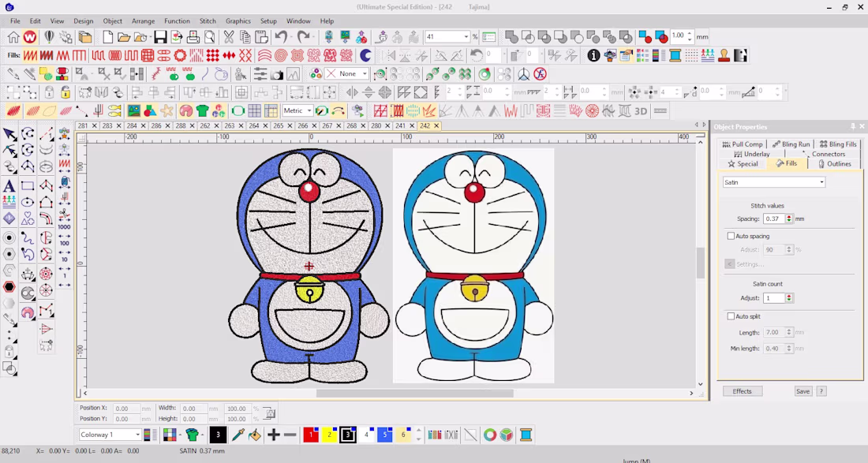This screenshot has width=868, height=463.
Task: Click the red hexagon tool in left toolbox
Action: pyautogui.click(x=9, y=286)
